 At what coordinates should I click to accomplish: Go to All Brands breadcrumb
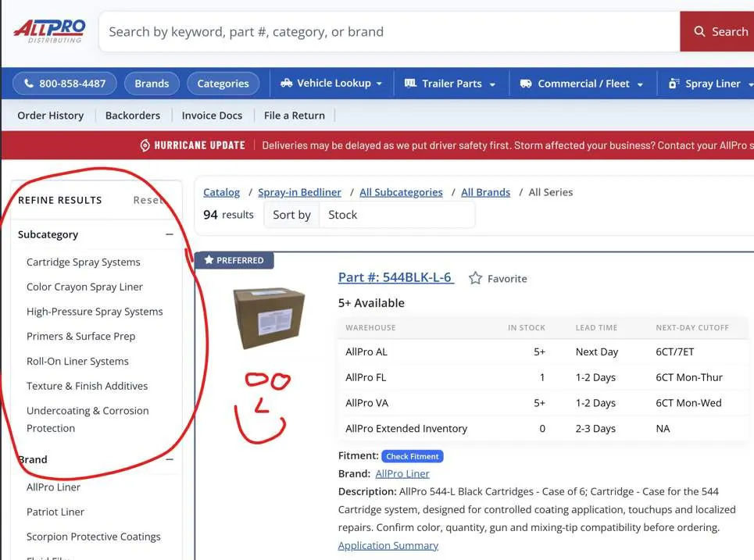[x=486, y=192]
